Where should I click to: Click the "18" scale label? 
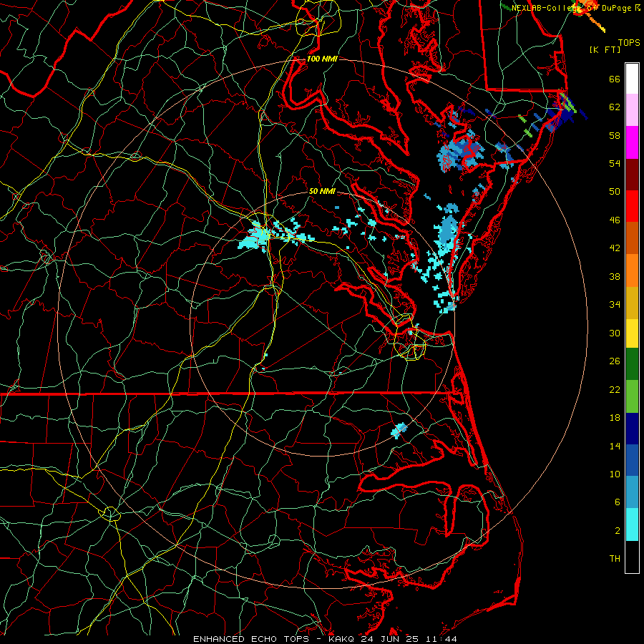(x=615, y=418)
